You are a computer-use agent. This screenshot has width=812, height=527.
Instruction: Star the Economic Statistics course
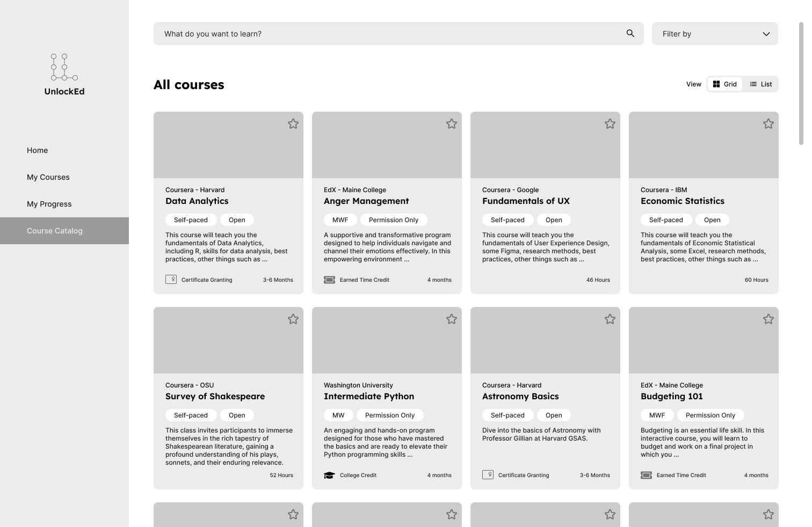point(769,124)
